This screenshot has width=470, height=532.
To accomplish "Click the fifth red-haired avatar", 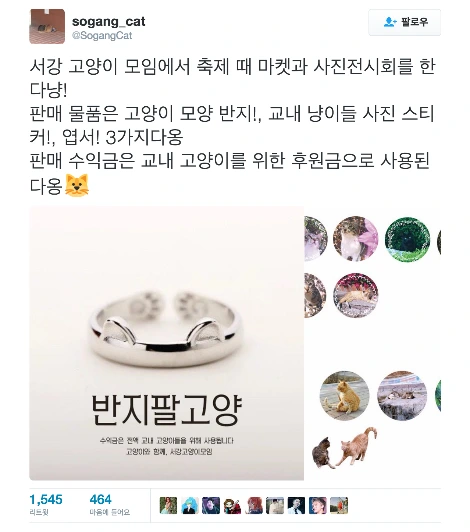I will point(254,505).
